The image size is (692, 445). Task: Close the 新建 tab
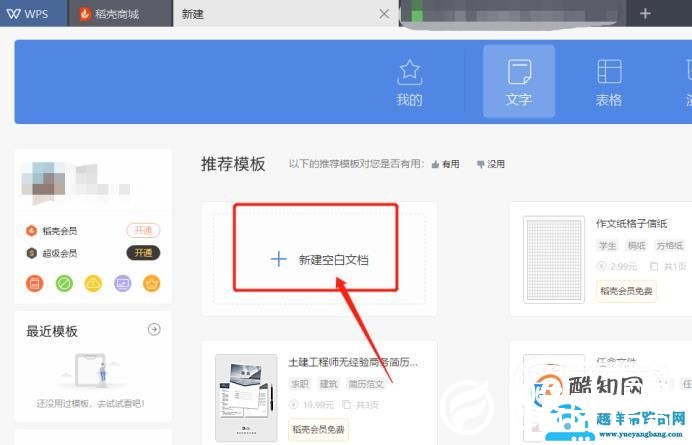[x=384, y=14]
